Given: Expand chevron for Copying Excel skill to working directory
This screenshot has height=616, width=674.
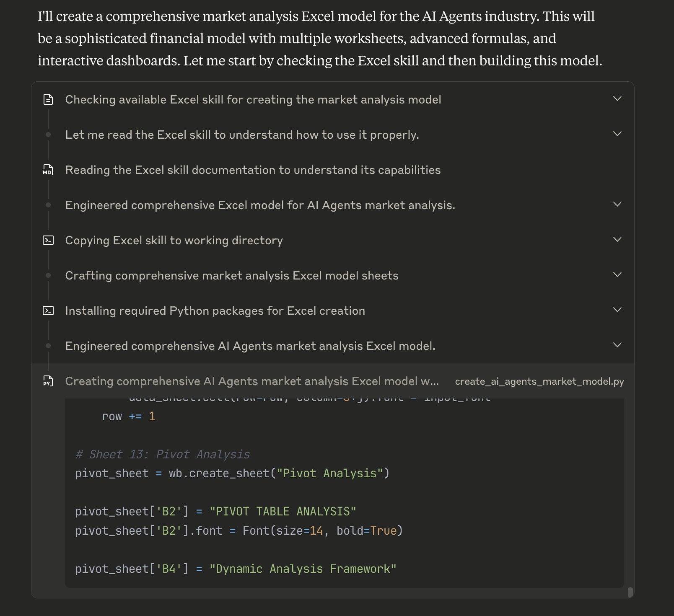Looking at the screenshot, I should pos(617,240).
